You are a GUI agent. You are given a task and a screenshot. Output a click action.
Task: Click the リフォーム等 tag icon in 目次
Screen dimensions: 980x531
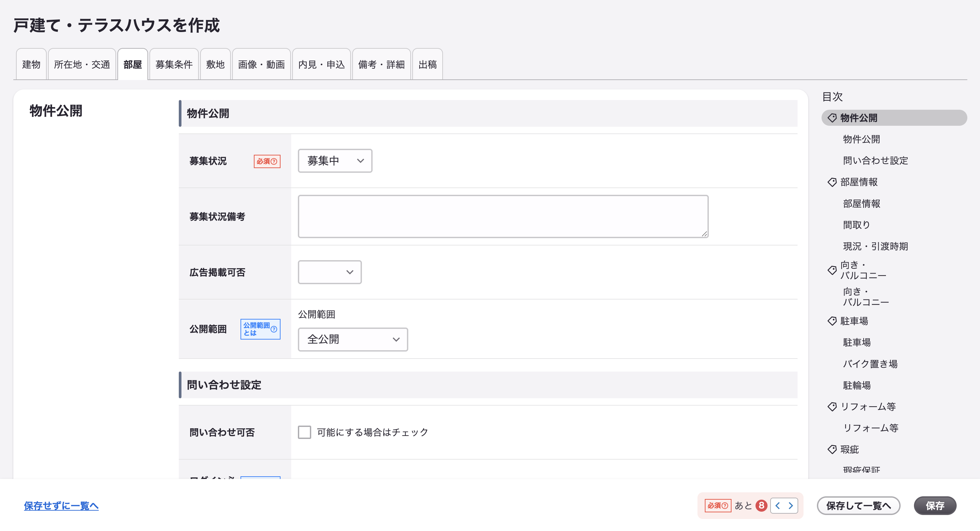(832, 407)
